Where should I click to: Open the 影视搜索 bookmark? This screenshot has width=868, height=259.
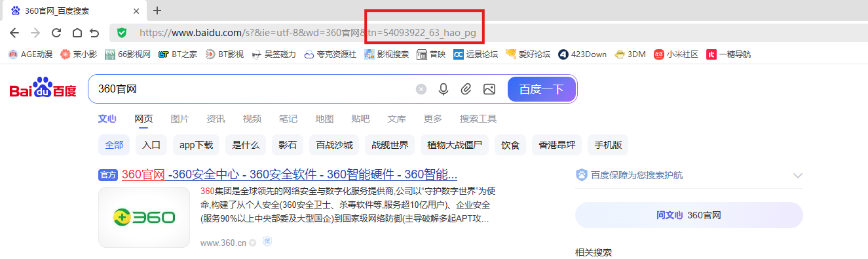387,54
